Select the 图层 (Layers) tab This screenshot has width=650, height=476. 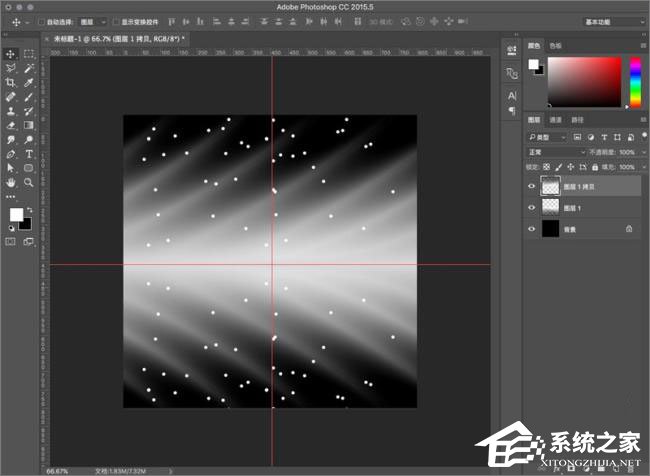[534, 120]
